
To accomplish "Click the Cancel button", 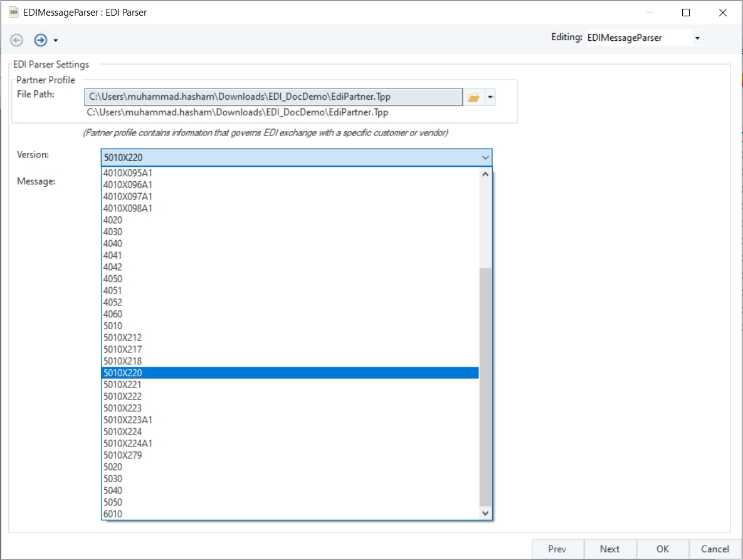I will click(715, 549).
